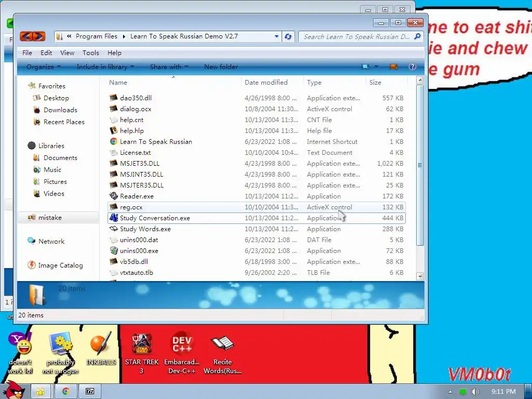Sort by the Name column header
532x399 pixels.
174,83
